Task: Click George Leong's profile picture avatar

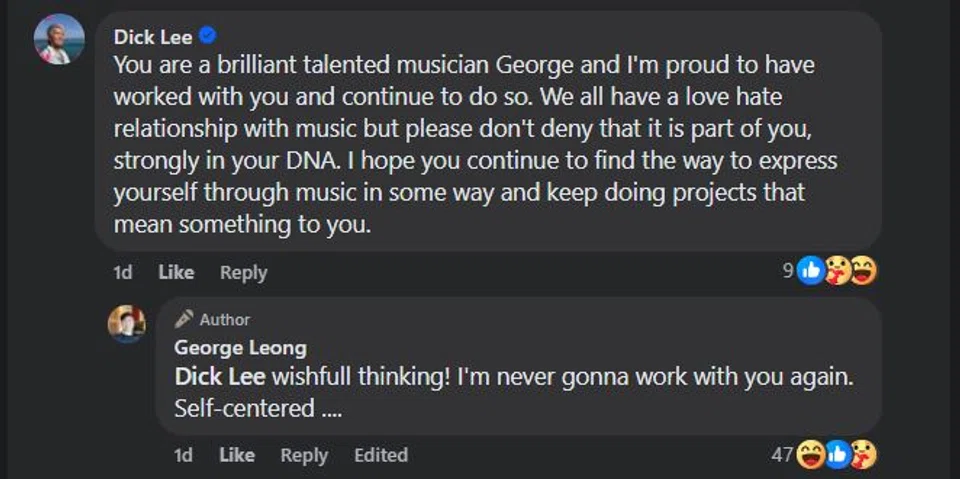Action: point(127,324)
